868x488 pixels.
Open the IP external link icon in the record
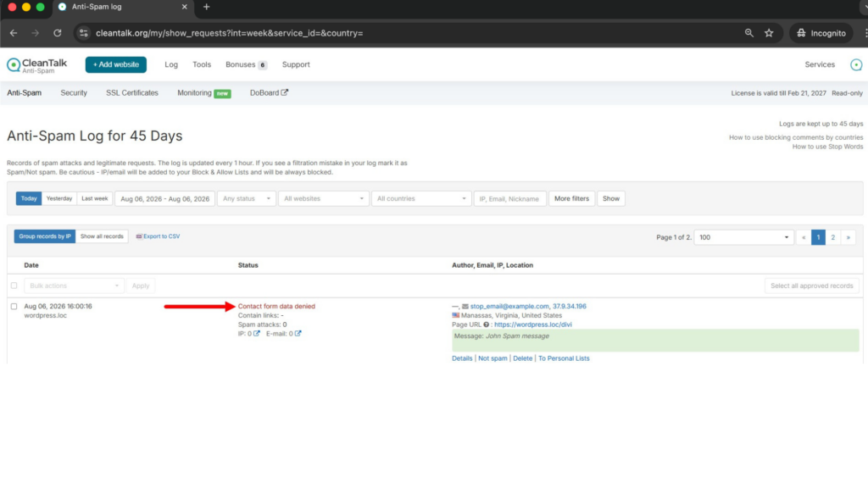click(x=257, y=334)
